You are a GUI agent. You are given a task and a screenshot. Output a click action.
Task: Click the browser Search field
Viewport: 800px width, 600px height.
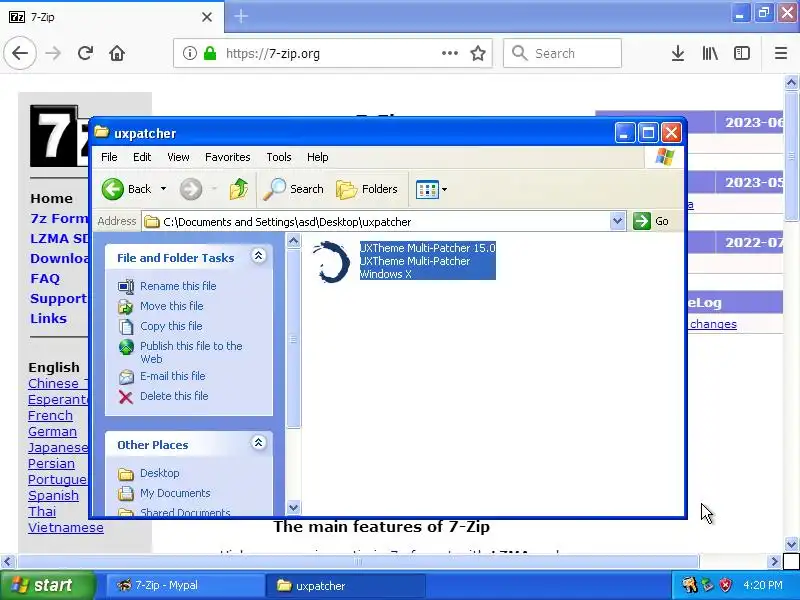tap(562, 53)
